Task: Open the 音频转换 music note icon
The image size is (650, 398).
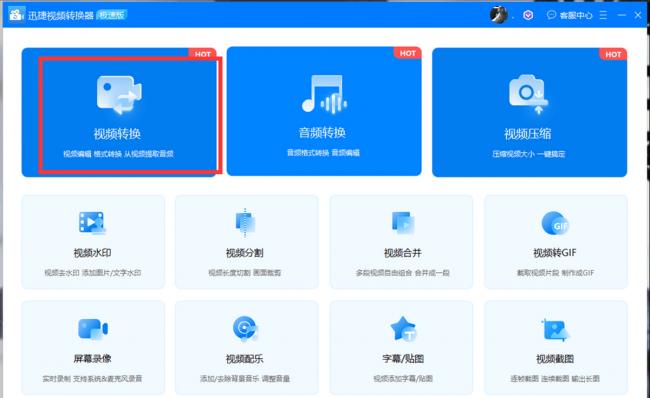Action: coord(324,94)
